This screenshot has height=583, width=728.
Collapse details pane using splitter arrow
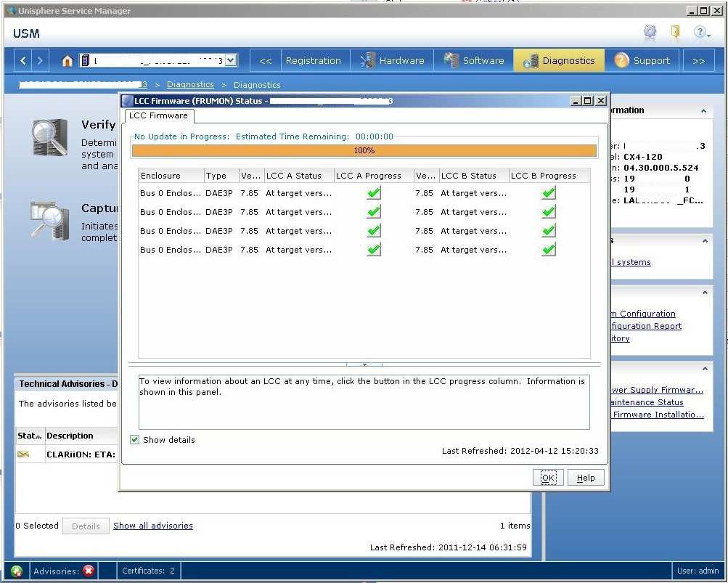(x=364, y=364)
